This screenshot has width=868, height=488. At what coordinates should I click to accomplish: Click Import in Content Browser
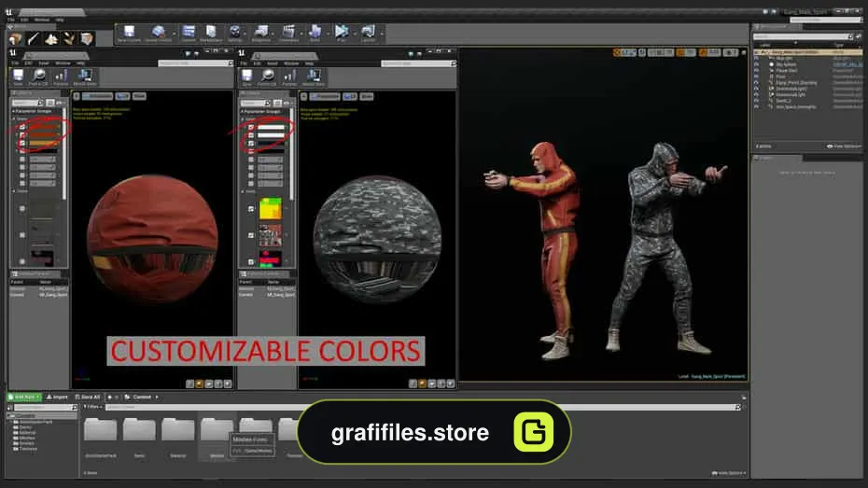[57, 397]
